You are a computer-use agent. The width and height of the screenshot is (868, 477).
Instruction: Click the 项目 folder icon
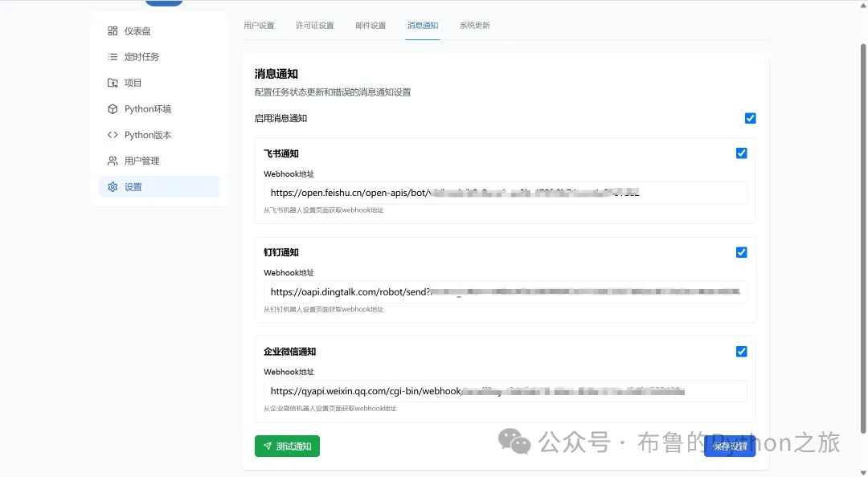click(x=113, y=83)
